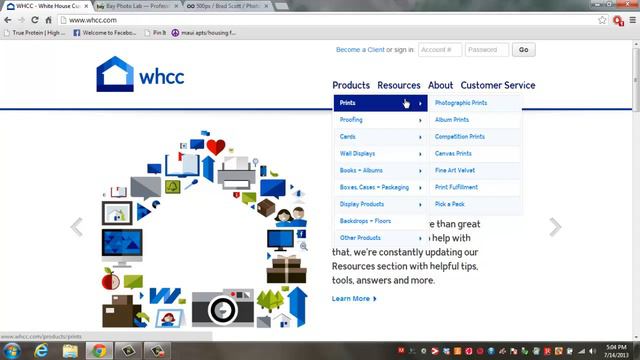Launch Internet Explorer from the taskbar

pyautogui.click(x=41, y=351)
